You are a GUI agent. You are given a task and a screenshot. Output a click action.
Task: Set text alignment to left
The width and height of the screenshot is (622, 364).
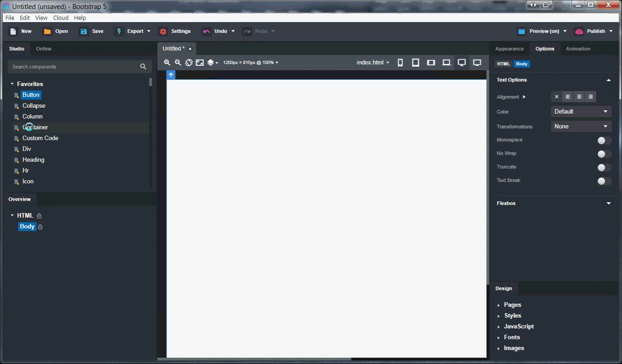pos(568,97)
